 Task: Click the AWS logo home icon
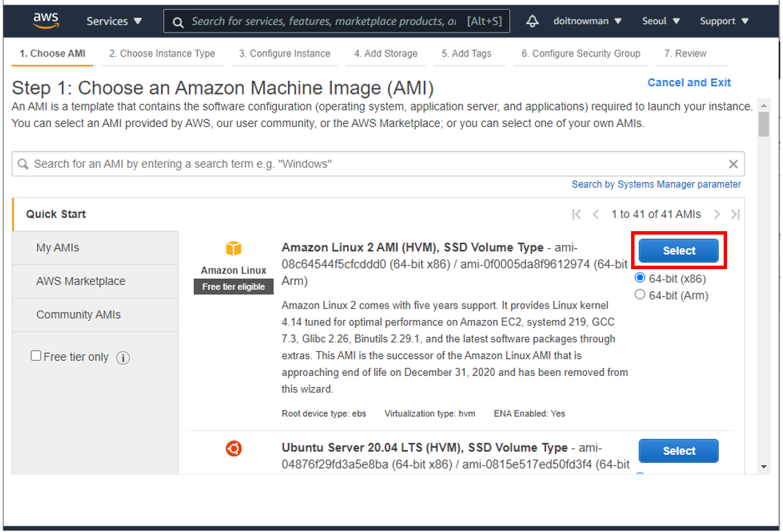click(x=46, y=21)
